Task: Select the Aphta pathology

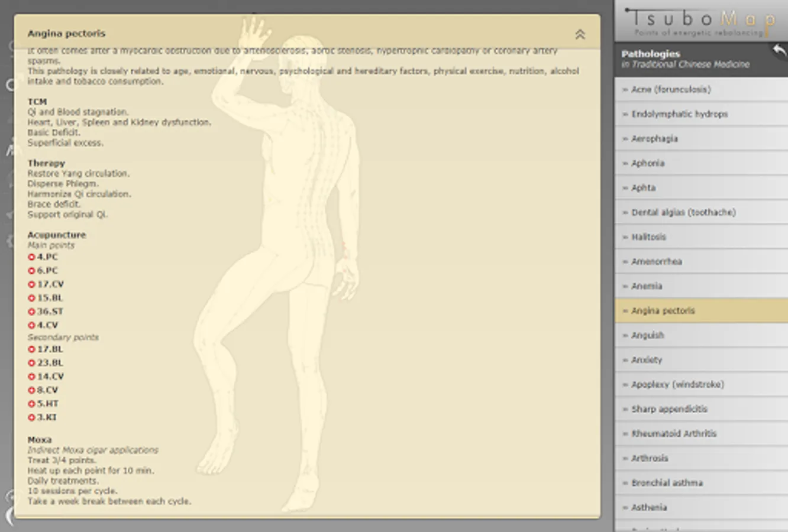Action: 701,187
